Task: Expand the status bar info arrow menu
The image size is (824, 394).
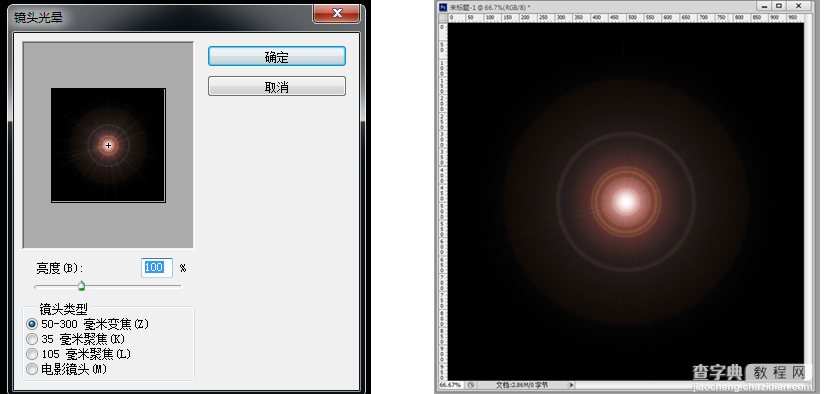Action: (572, 385)
